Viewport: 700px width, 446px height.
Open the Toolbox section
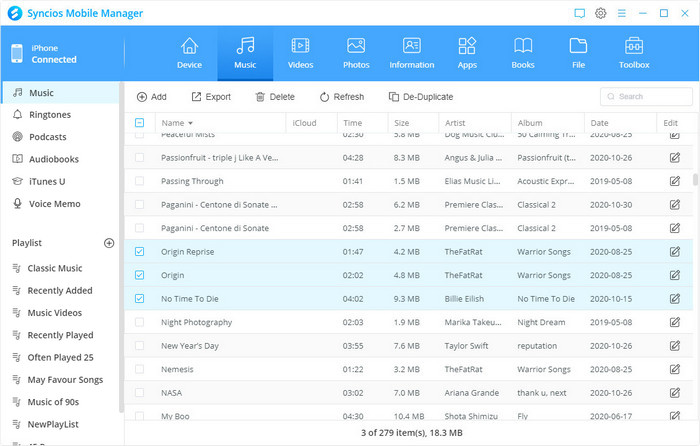click(634, 53)
